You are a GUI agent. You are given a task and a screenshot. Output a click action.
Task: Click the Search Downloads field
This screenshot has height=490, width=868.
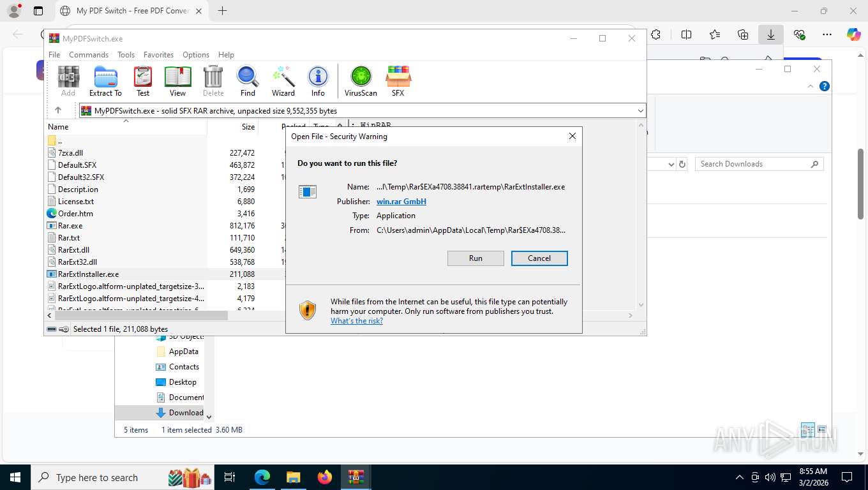coord(759,164)
